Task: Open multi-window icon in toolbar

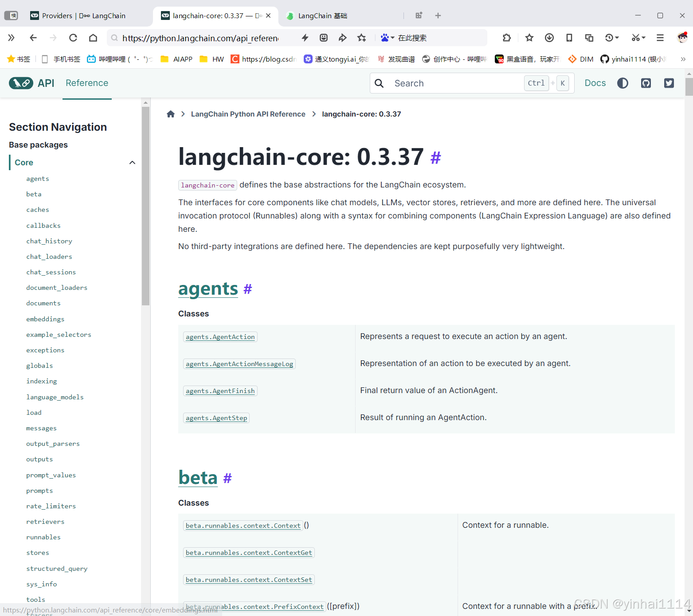Action: click(x=589, y=38)
